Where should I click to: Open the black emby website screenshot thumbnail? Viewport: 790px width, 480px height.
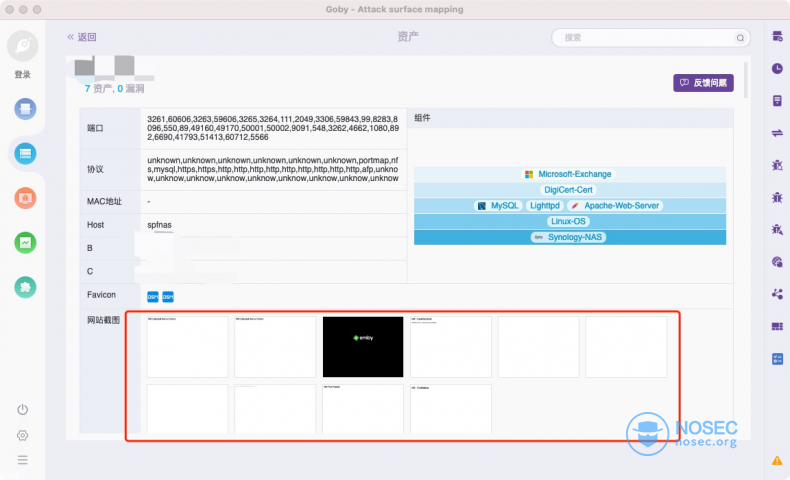coord(363,346)
